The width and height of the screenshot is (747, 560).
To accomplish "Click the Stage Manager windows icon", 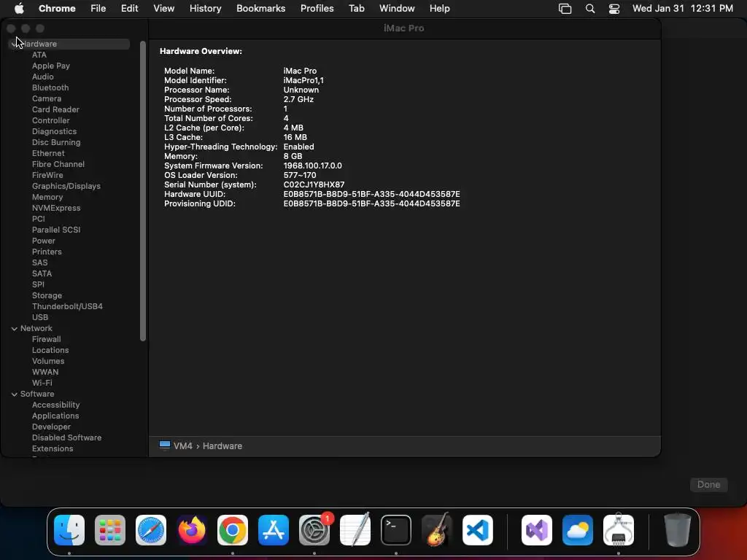I will point(565,9).
